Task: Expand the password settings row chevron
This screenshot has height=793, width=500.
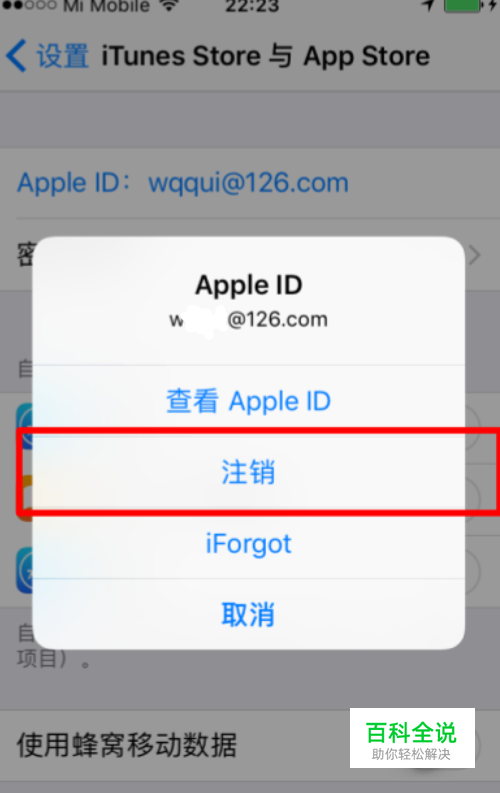Action: pos(475,255)
